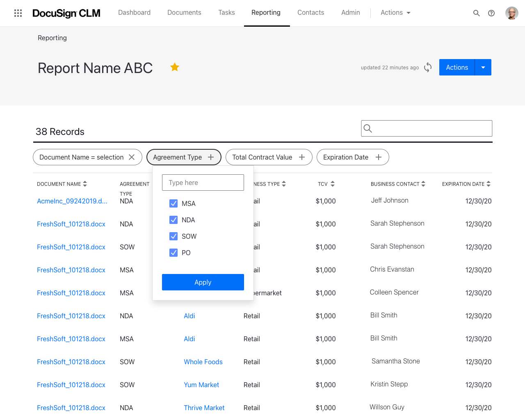Click the magnifier icon in records search box
Screen dimensions: 525x420
(x=368, y=128)
